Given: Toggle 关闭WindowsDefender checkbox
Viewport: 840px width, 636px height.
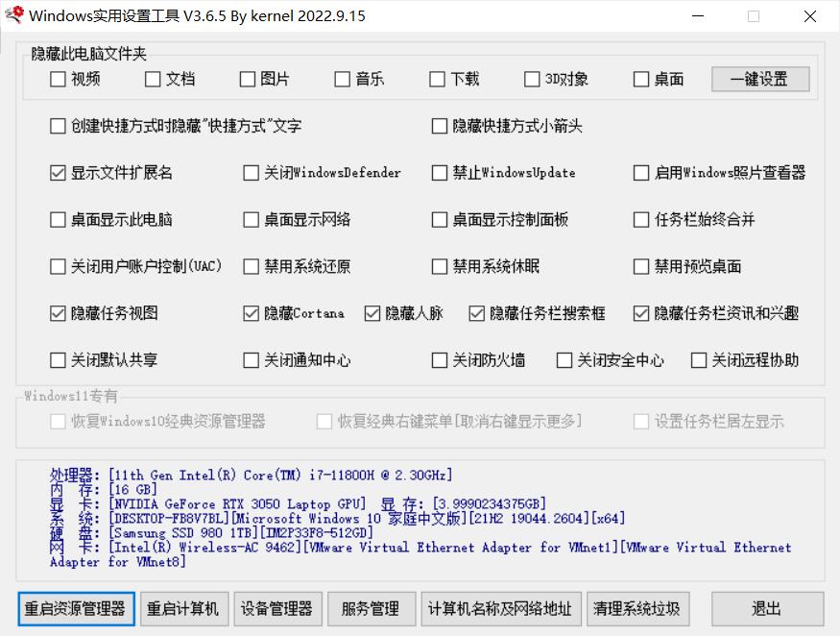Looking at the screenshot, I should (252, 173).
